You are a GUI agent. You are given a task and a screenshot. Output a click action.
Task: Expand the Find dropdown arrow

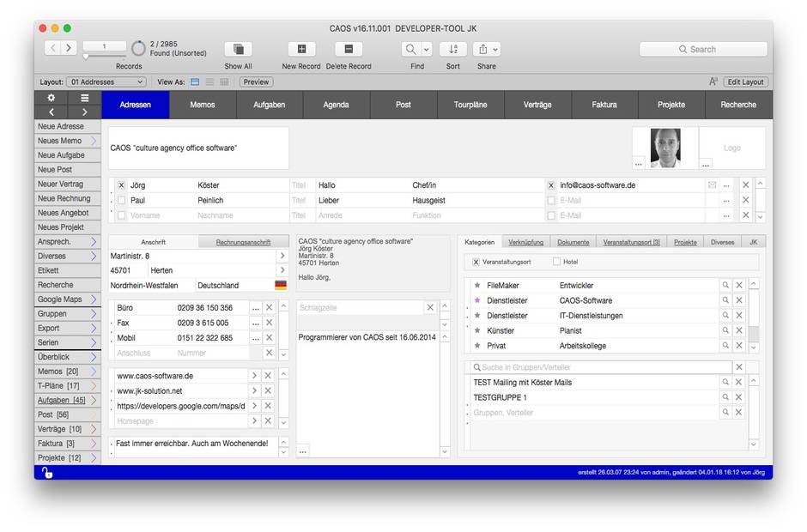427,50
